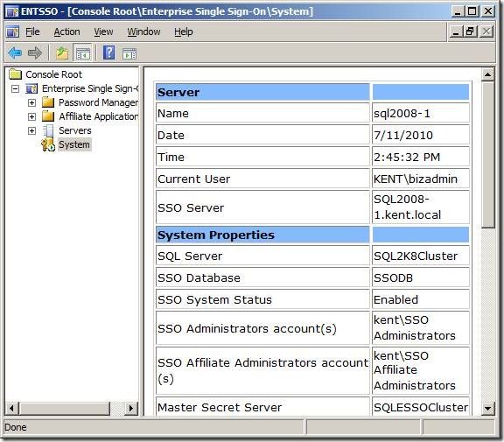Click the Server section header
The height and width of the screenshot is (442, 504).
click(x=262, y=92)
